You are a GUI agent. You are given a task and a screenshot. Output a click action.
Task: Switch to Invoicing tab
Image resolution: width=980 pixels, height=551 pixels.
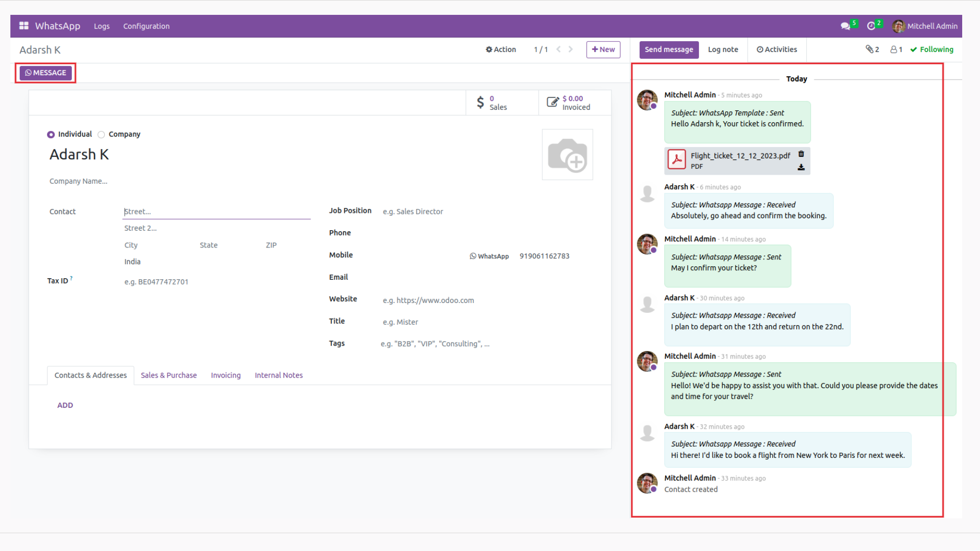(x=226, y=375)
